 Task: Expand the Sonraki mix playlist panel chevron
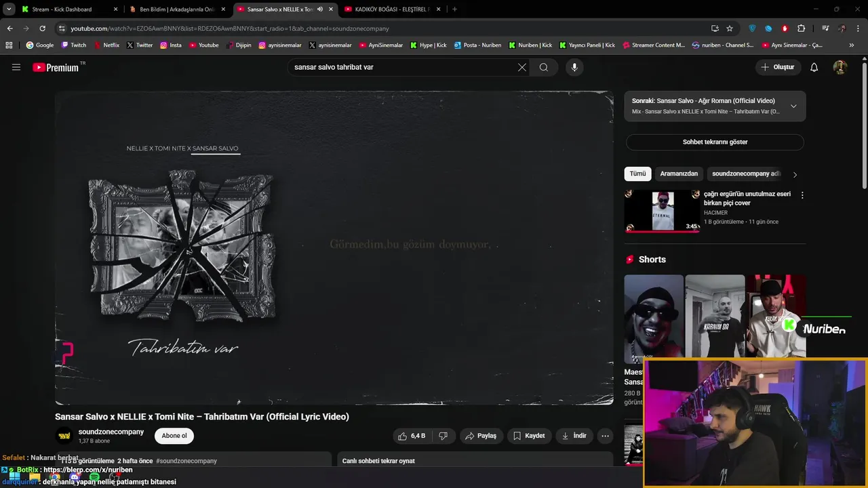(793, 106)
